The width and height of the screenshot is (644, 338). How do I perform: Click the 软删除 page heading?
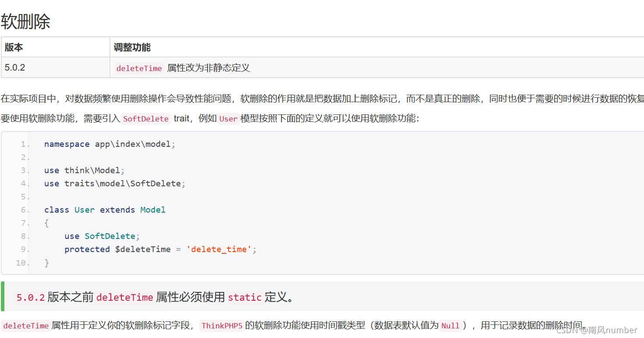click(25, 21)
